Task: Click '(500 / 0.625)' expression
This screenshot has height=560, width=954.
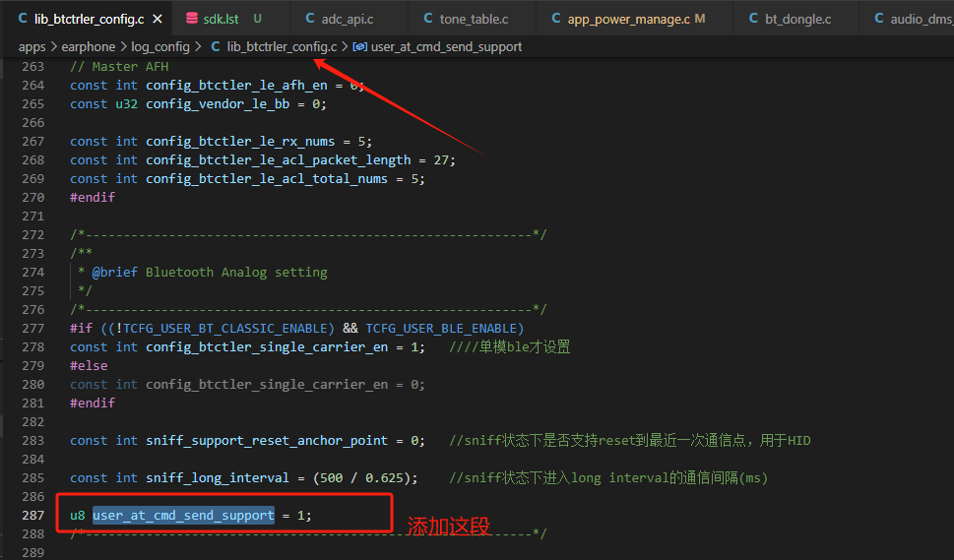Action: tap(362, 478)
